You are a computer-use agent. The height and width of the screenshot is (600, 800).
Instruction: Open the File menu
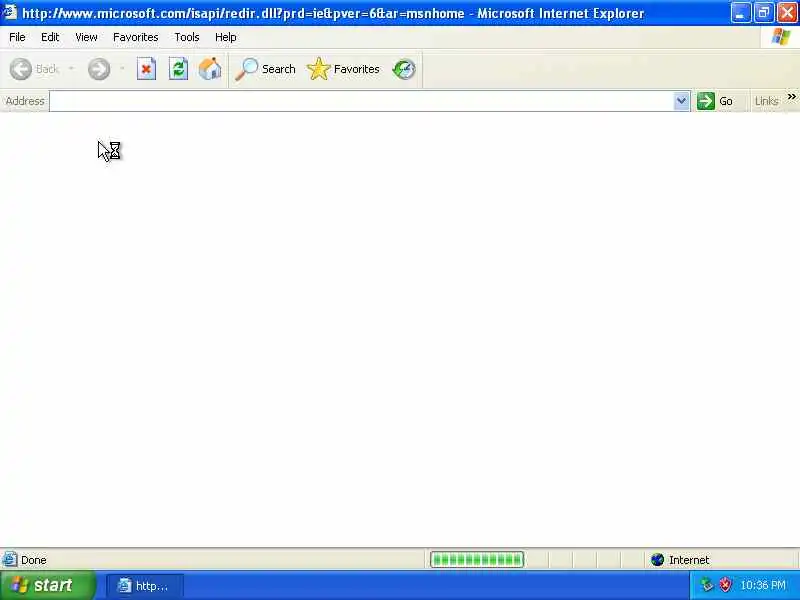point(17,37)
